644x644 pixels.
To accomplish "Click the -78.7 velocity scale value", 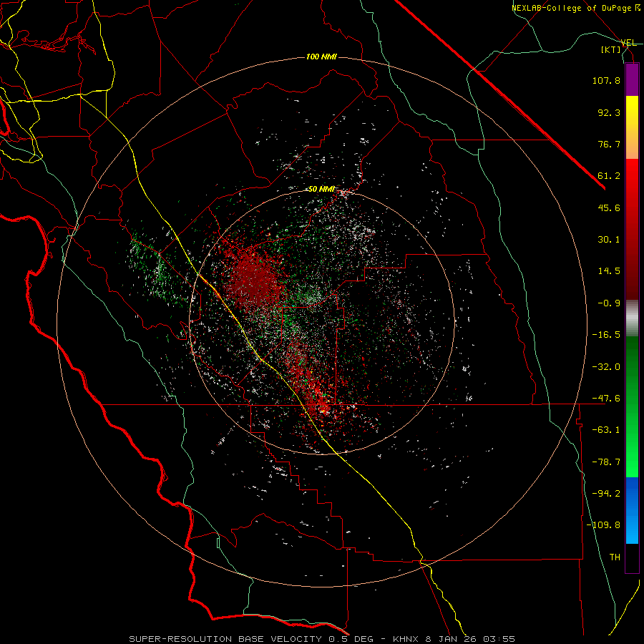I will [606, 462].
